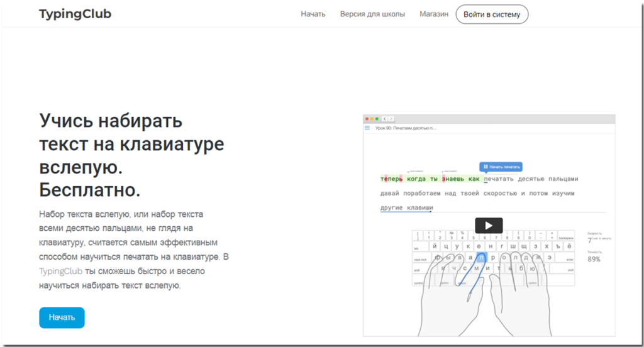Click the heading Учись набирать текст на клавиатуре вслепую
Viewport: 644px width, 347px height.
click(x=131, y=155)
